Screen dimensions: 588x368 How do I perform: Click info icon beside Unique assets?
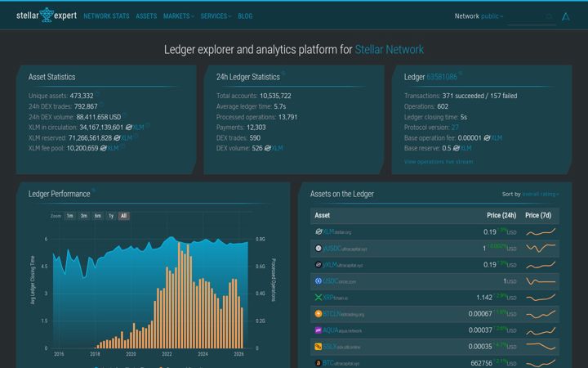pos(96,93)
